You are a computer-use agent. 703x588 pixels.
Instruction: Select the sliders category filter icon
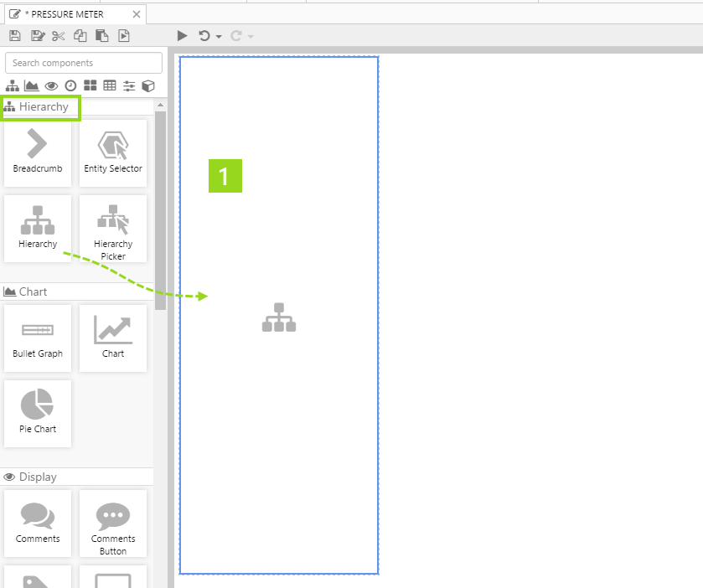129,85
